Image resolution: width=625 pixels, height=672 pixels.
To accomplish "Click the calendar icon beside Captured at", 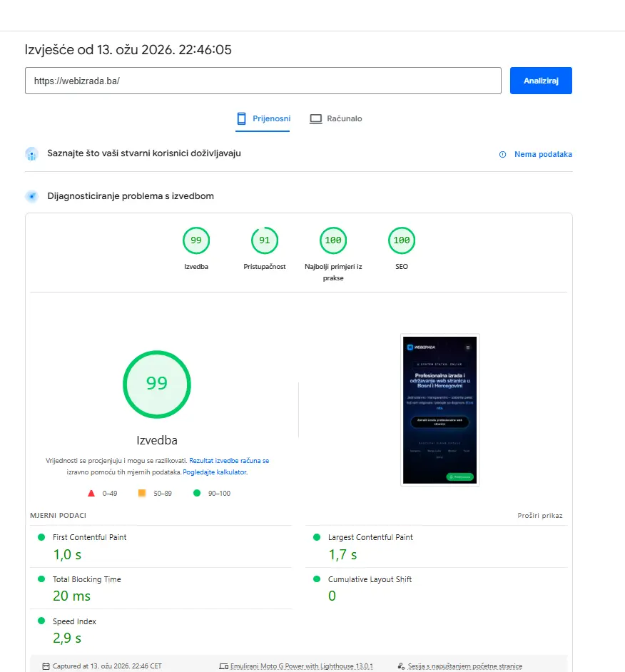I will tap(46, 666).
